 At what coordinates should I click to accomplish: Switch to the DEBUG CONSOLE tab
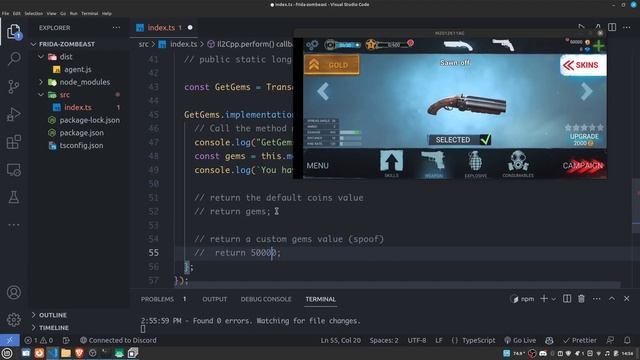(266, 299)
